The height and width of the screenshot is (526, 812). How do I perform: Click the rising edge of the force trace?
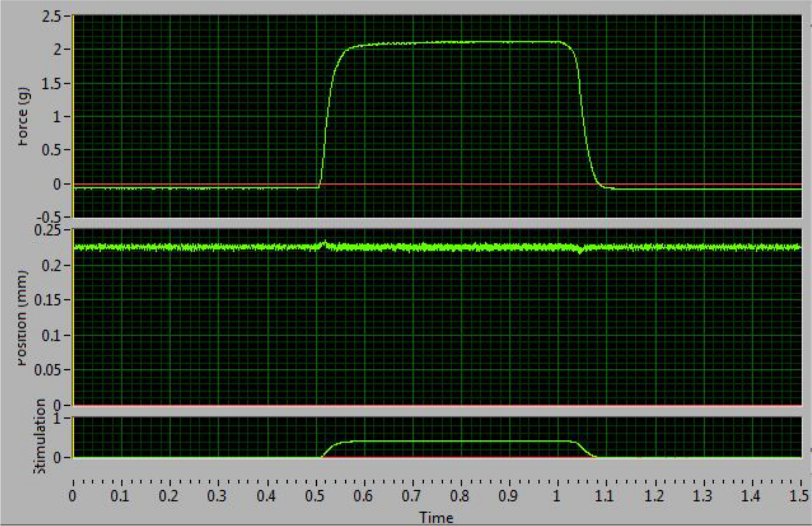click(327, 115)
